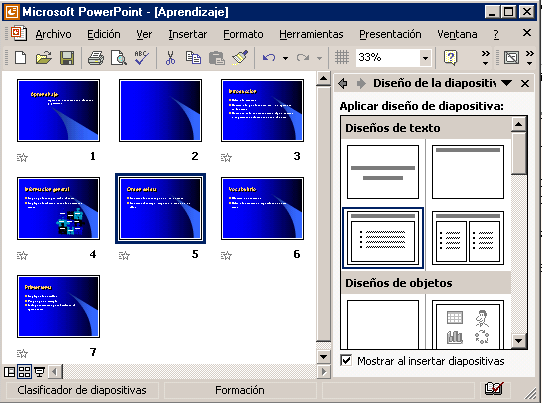Open the Formato menu
Screen dimensions: 542x403
pos(243,34)
